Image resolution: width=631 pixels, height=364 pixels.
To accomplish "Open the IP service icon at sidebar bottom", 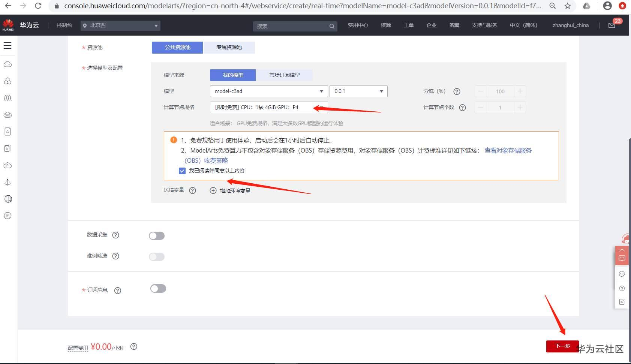I will pos(7,216).
